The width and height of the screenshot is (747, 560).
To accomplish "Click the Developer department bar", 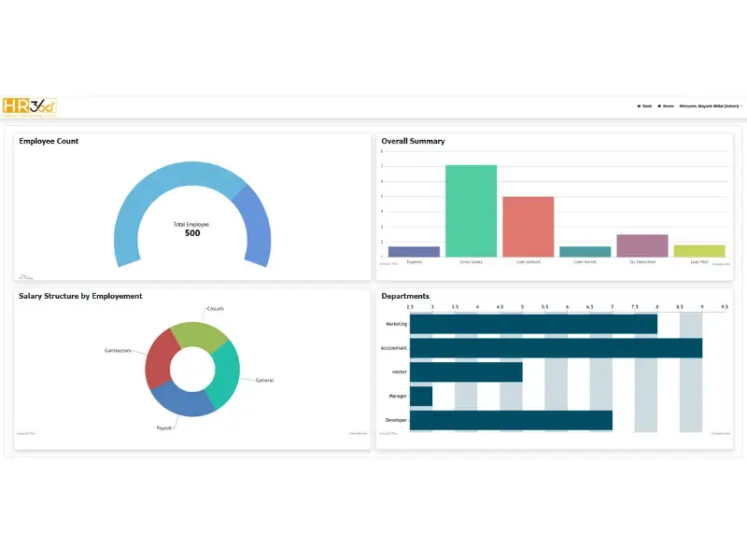I will click(x=511, y=420).
